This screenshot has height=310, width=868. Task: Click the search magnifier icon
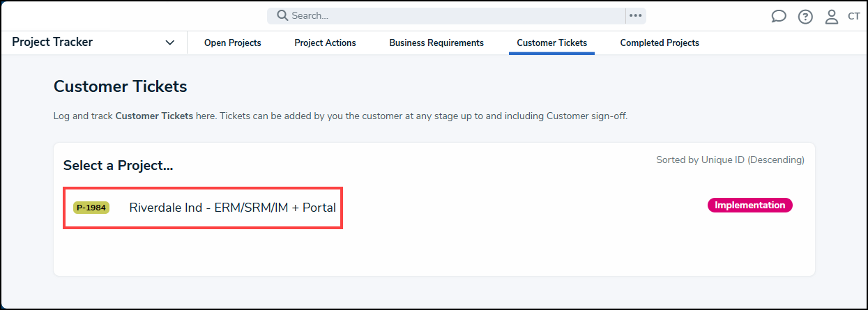[x=282, y=15]
